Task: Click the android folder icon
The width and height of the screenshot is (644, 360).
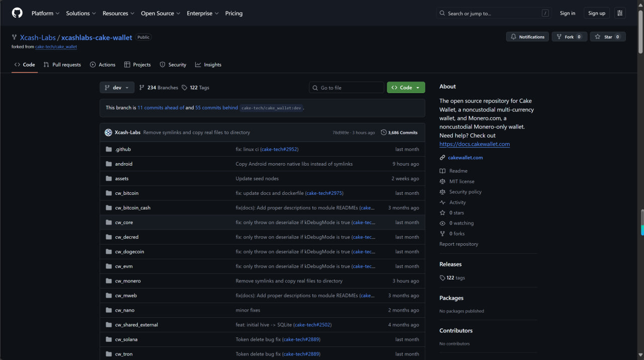Action: (109, 164)
